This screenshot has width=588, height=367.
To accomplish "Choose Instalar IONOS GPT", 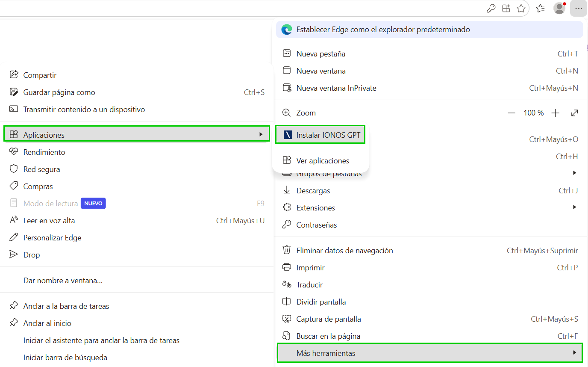I will (x=320, y=135).
